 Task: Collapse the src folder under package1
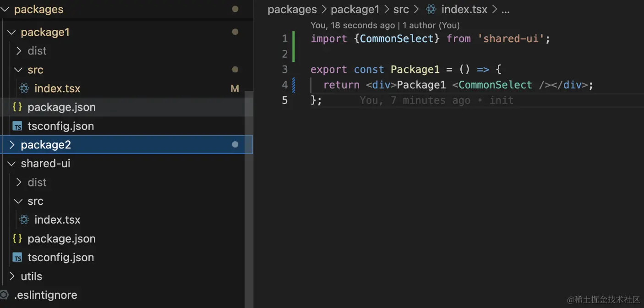pyautogui.click(x=19, y=70)
